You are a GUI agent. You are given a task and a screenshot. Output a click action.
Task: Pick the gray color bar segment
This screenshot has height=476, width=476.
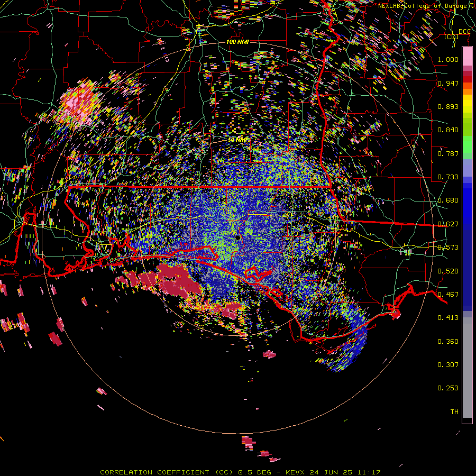(x=467, y=368)
